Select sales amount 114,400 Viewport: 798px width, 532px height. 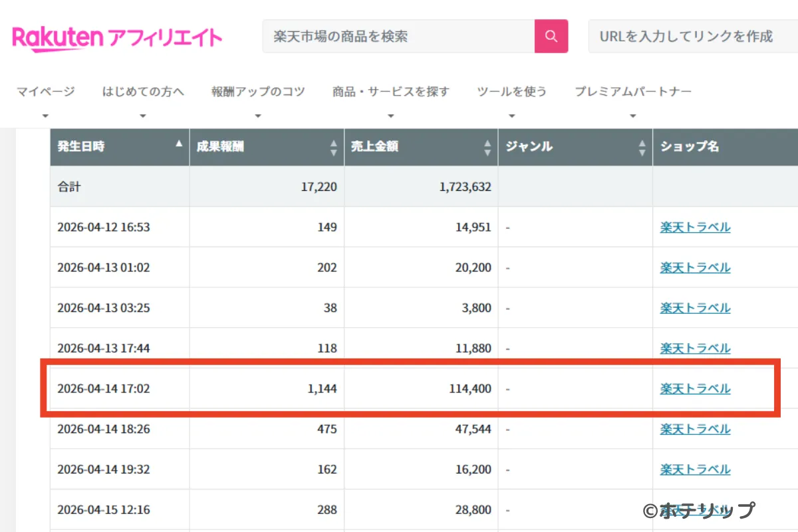469,389
